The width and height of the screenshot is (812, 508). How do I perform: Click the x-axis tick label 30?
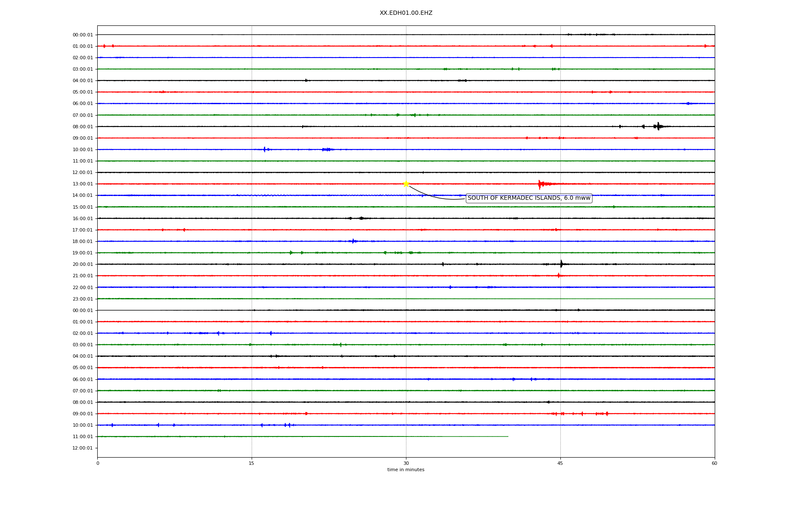406,463
